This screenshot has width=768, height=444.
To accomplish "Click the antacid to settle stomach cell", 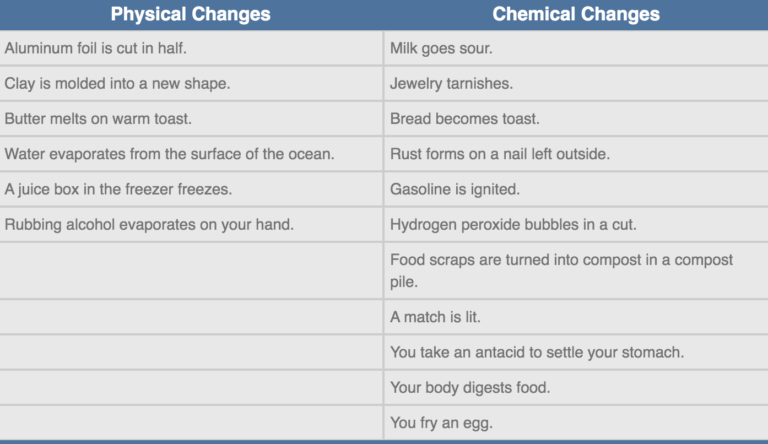I will [539, 352].
